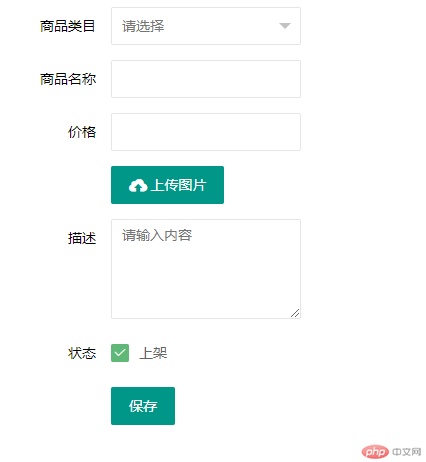
Task: Click the 请输入内容 placeholder text
Action: (157, 235)
